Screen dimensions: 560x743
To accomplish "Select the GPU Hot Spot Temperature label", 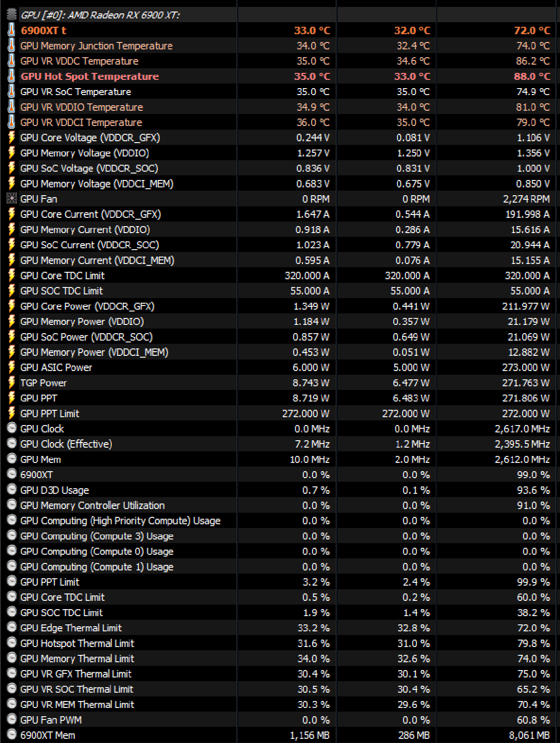I will coord(90,77).
